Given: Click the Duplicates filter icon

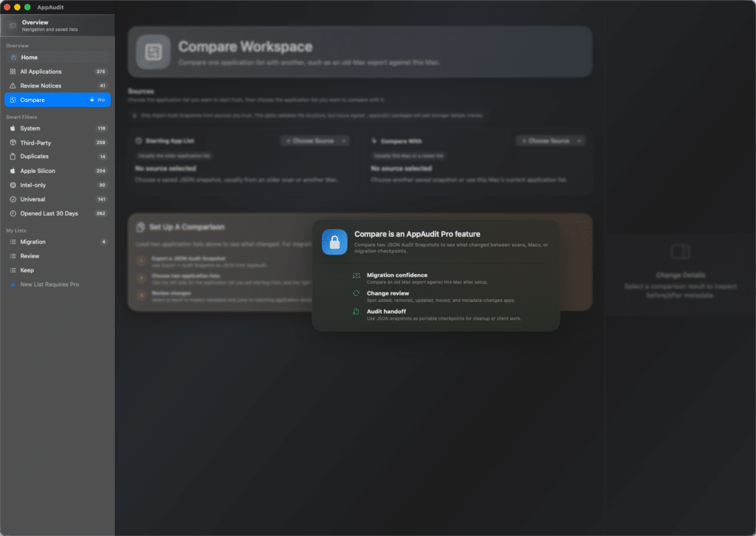Looking at the screenshot, I should (13, 157).
